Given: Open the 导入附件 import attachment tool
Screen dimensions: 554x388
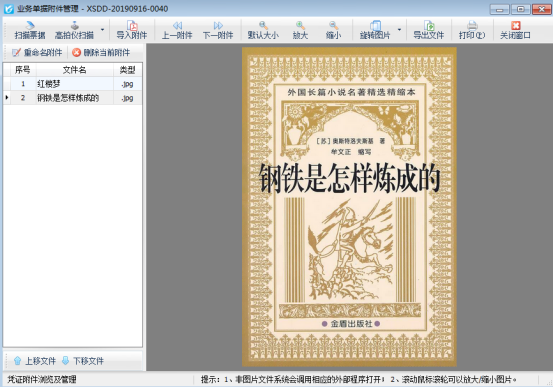Looking at the screenshot, I should coord(132,30).
